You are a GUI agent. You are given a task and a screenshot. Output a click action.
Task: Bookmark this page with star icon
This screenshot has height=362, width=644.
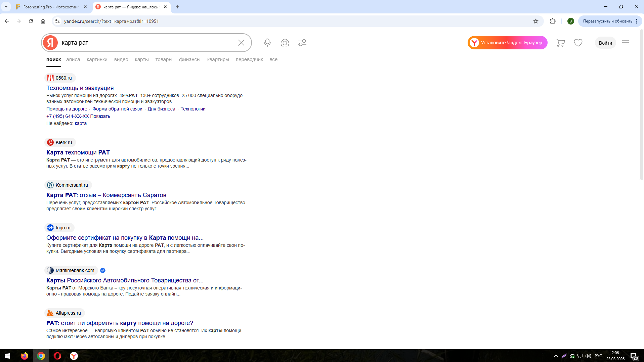tap(536, 21)
